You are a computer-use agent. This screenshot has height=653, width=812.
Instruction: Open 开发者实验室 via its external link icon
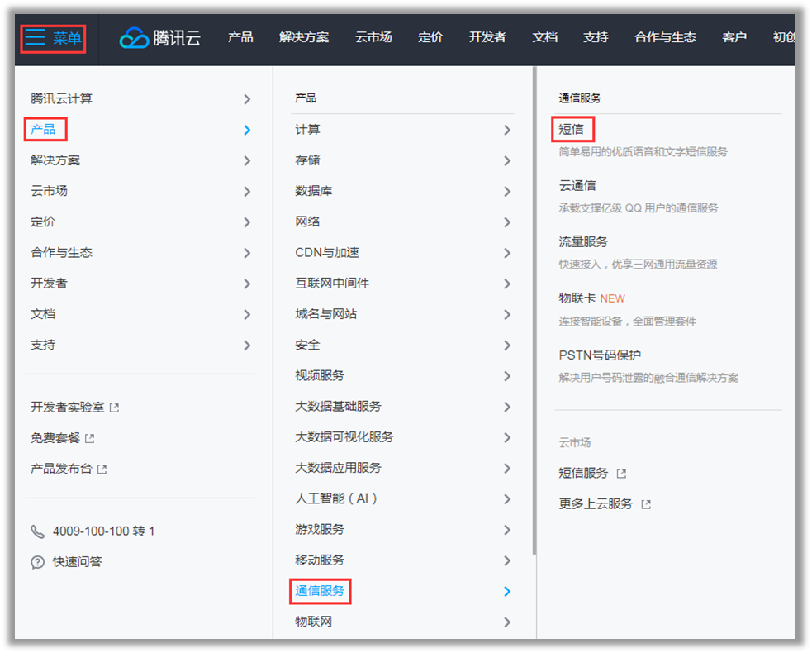point(113,407)
